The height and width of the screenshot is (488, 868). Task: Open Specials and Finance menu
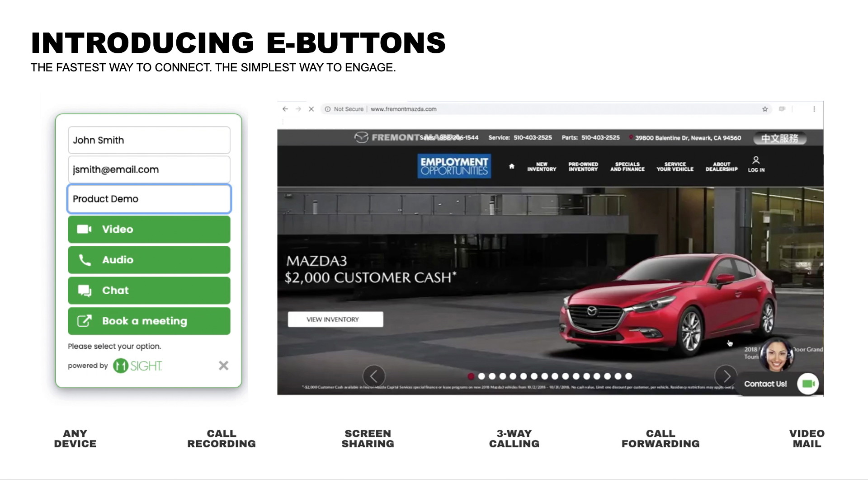[x=627, y=167]
